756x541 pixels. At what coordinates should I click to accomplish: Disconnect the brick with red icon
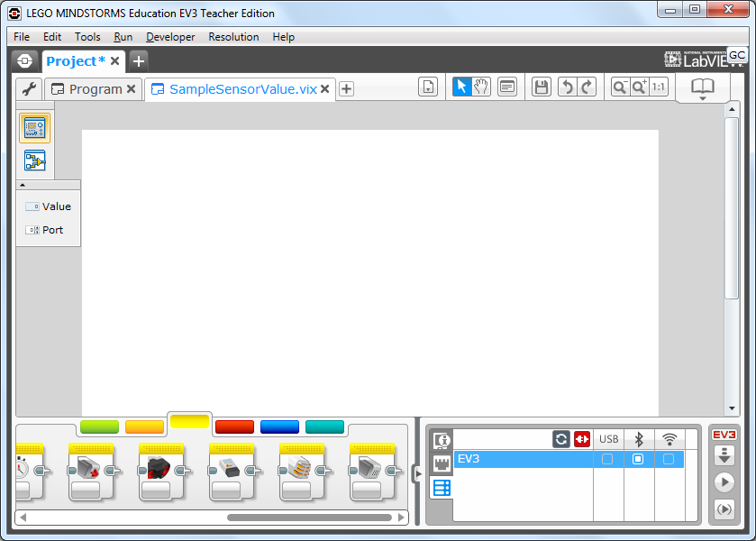coord(582,439)
